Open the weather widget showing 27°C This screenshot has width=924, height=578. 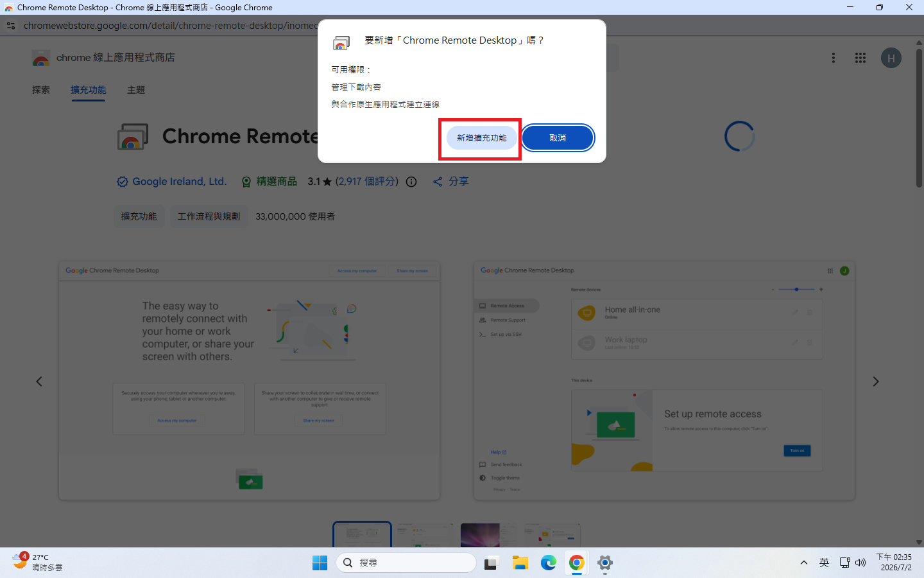pyautogui.click(x=37, y=562)
